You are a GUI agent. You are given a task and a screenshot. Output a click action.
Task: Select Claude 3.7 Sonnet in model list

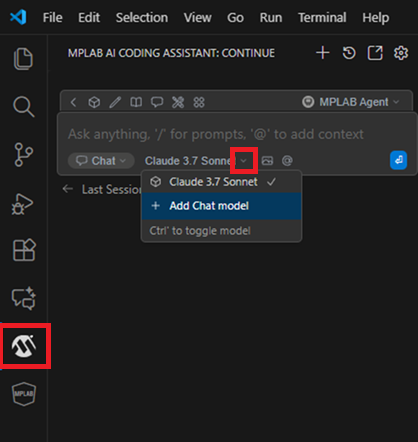(222, 182)
